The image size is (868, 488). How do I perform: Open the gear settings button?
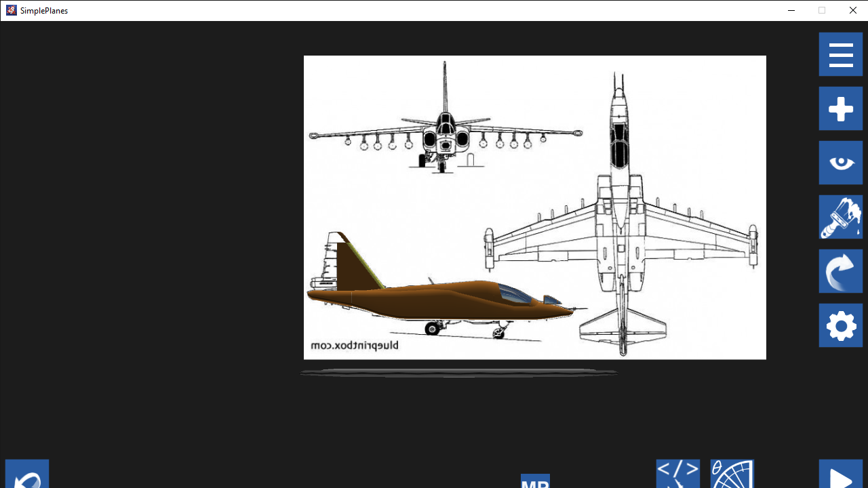[841, 325]
